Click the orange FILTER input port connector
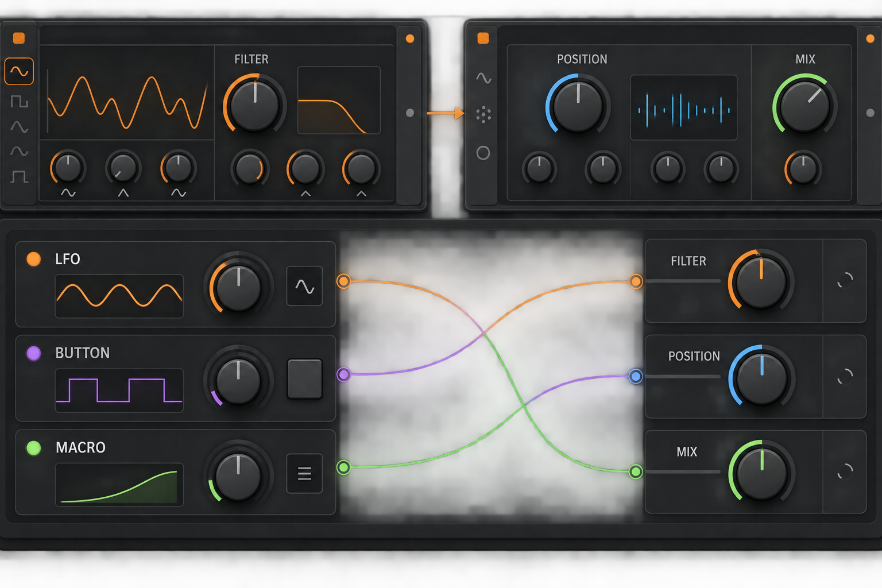Image resolution: width=882 pixels, height=588 pixels. pos(636,281)
